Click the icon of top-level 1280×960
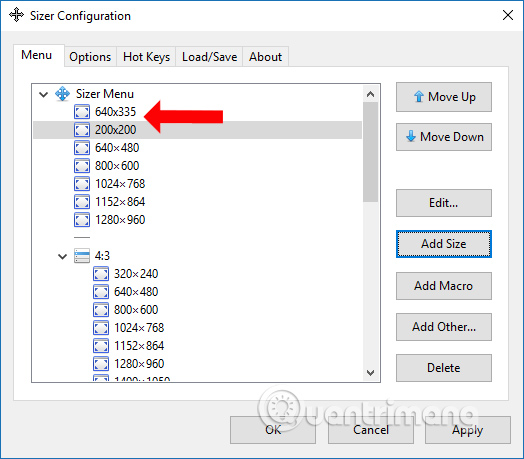Screen dimensions: 524x459 coord(82,220)
